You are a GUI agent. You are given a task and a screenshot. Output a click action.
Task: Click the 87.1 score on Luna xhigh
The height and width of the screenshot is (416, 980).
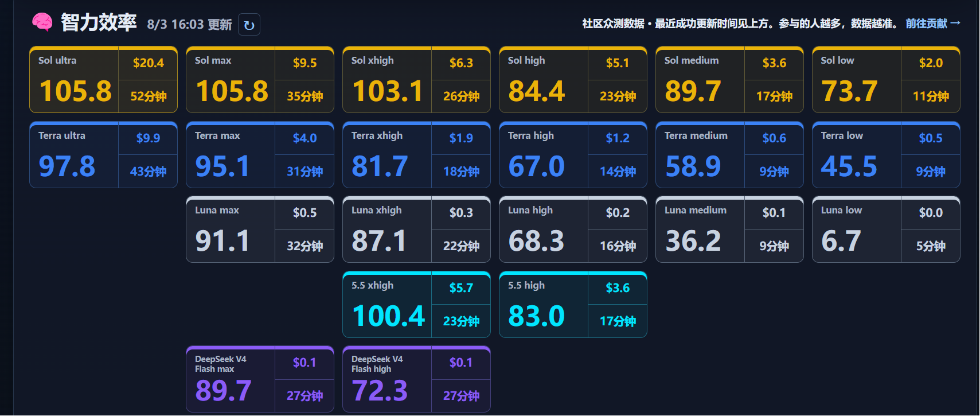(379, 241)
